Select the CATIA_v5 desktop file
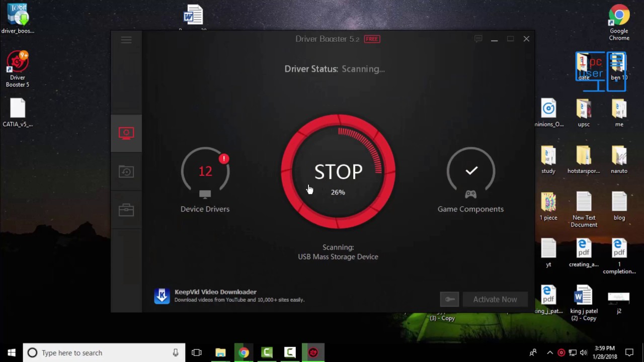This screenshot has width=644, height=362. pos(18,113)
